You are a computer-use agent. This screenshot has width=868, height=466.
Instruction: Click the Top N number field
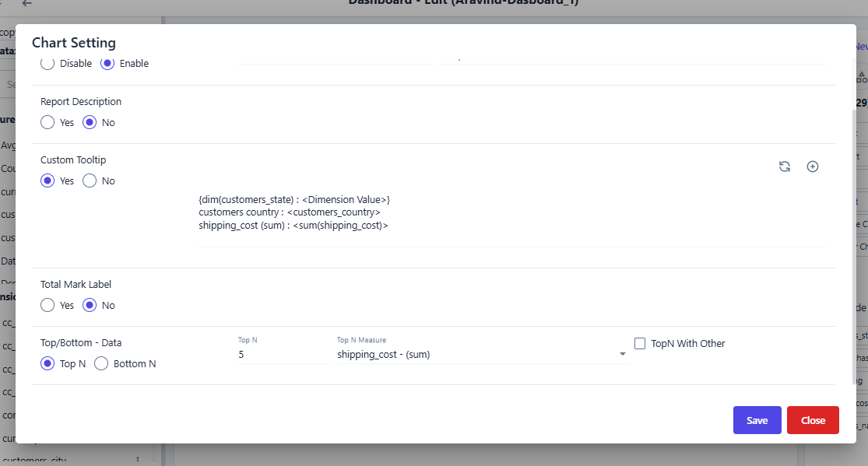click(x=283, y=355)
